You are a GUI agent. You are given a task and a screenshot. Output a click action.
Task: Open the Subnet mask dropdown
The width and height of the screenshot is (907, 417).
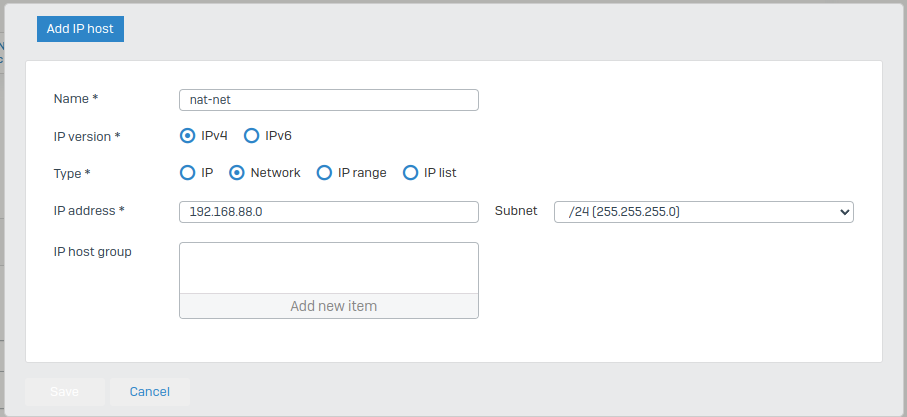coord(703,212)
